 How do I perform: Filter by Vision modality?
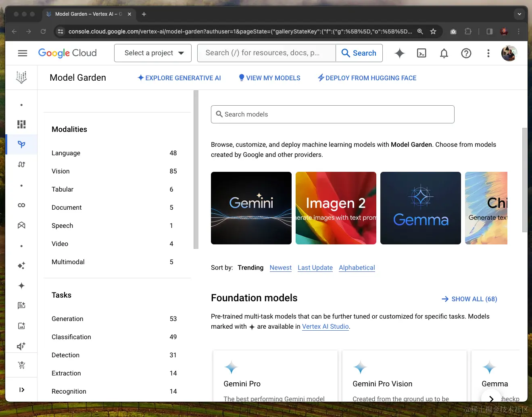tap(114, 171)
